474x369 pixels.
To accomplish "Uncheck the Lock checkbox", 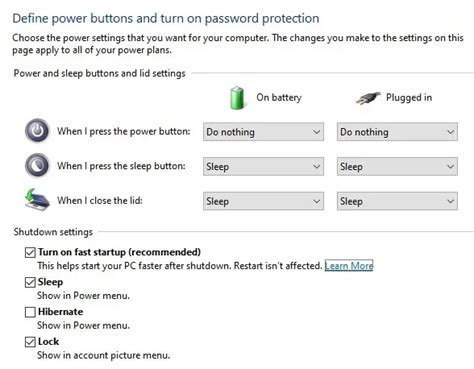I will tap(30, 342).
